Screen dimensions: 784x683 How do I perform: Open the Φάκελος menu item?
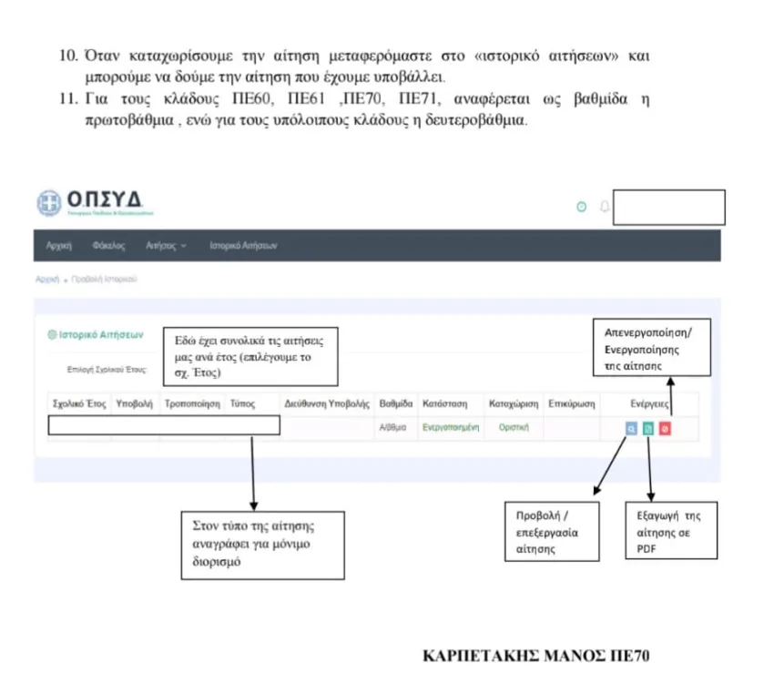pyautogui.click(x=107, y=246)
